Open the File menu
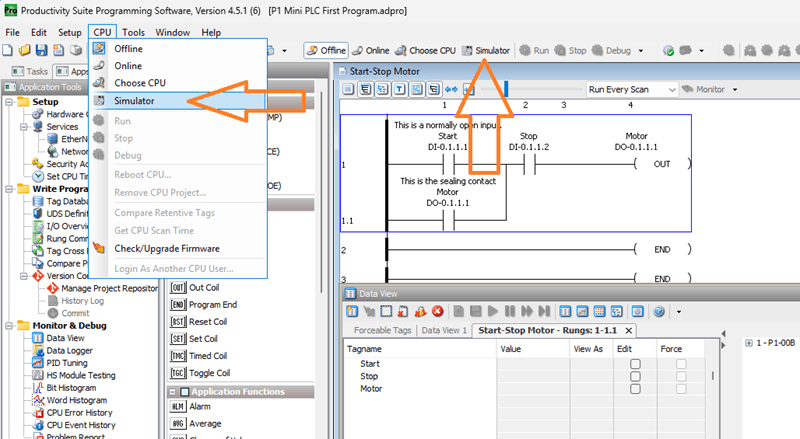This screenshot has width=800, height=439. 12,32
